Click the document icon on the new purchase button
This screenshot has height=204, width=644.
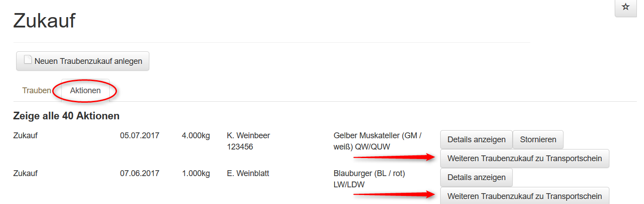coord(28,60)
